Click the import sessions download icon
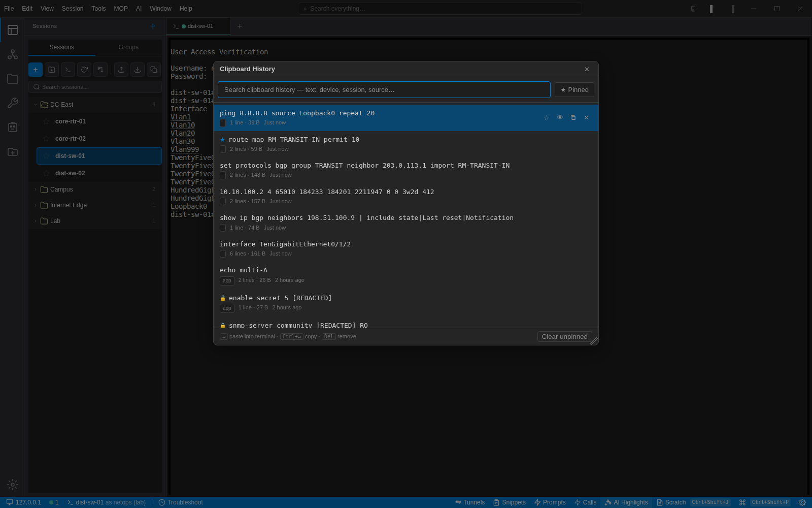This screenshot has height=508, width=812. [x=138, y=70]
